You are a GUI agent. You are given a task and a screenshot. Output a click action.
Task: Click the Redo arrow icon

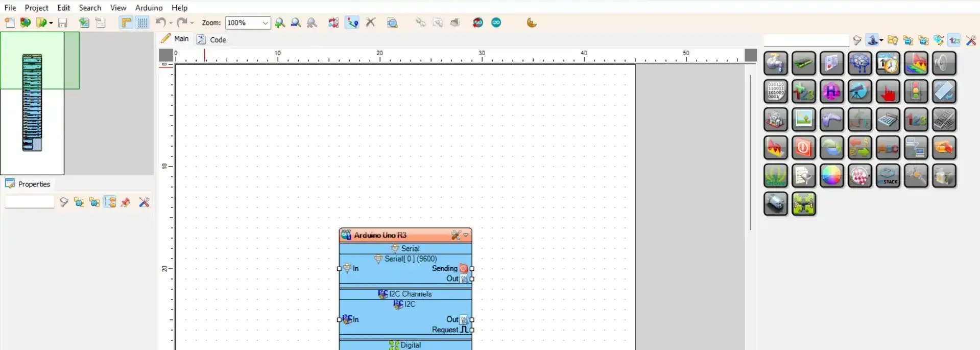click(x=182, y=22)
